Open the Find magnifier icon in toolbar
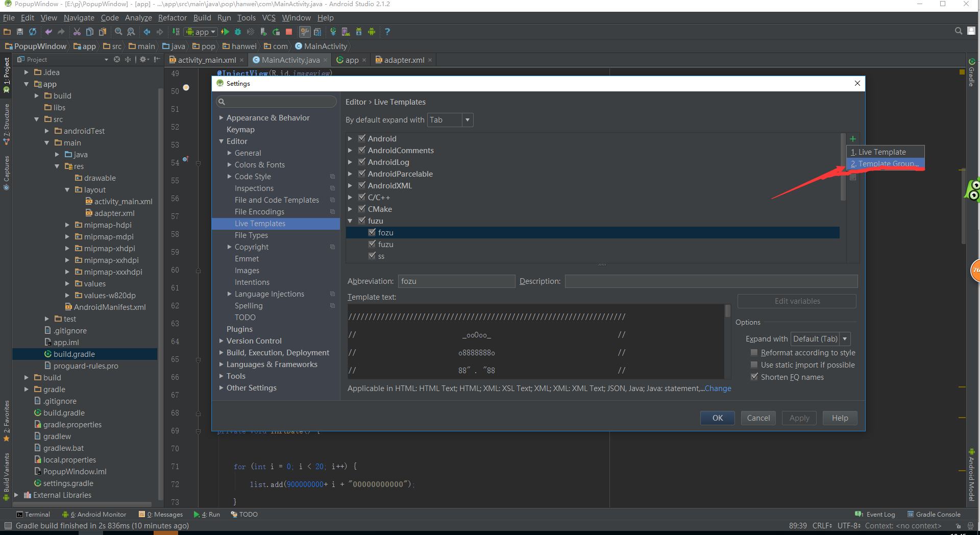 point(118,32)
